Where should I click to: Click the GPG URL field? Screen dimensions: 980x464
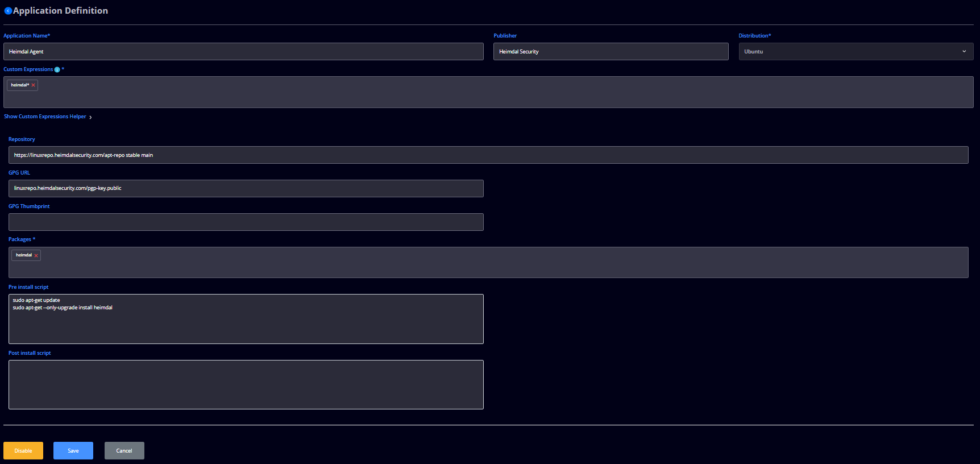click(246, 188)
